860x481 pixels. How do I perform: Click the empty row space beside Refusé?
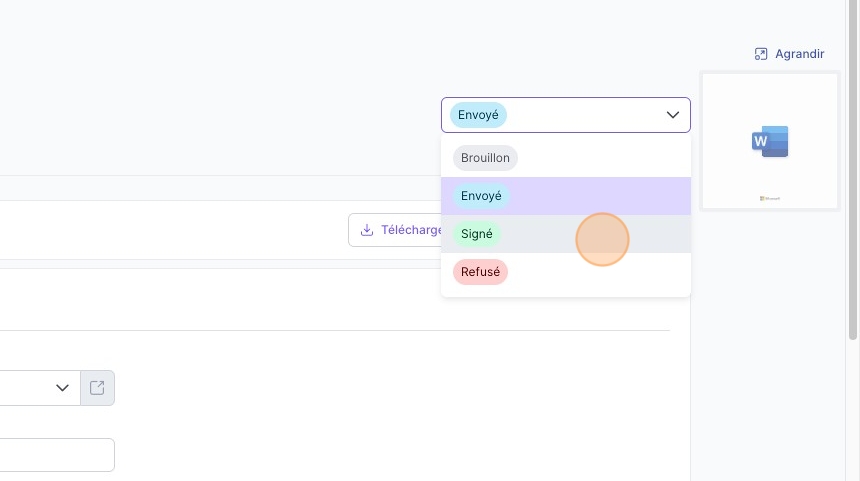pyautogui.click(x=598, y=272)
